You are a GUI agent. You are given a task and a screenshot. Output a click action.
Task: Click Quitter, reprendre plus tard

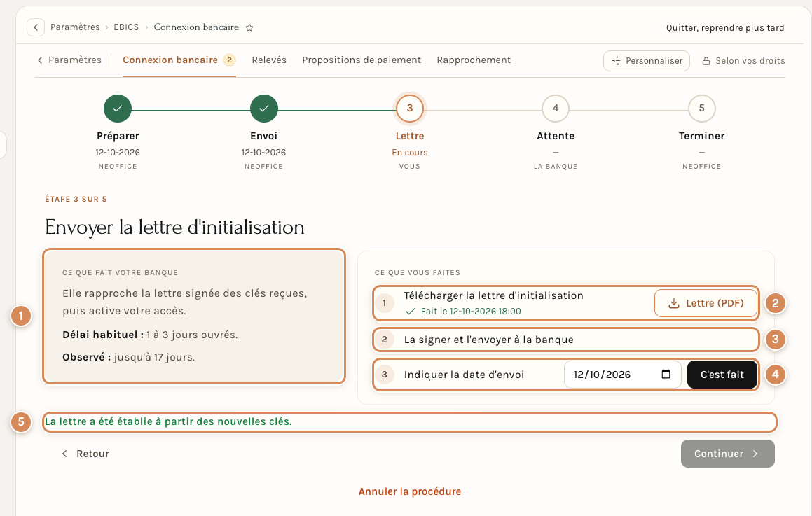(x=725, y=28)
